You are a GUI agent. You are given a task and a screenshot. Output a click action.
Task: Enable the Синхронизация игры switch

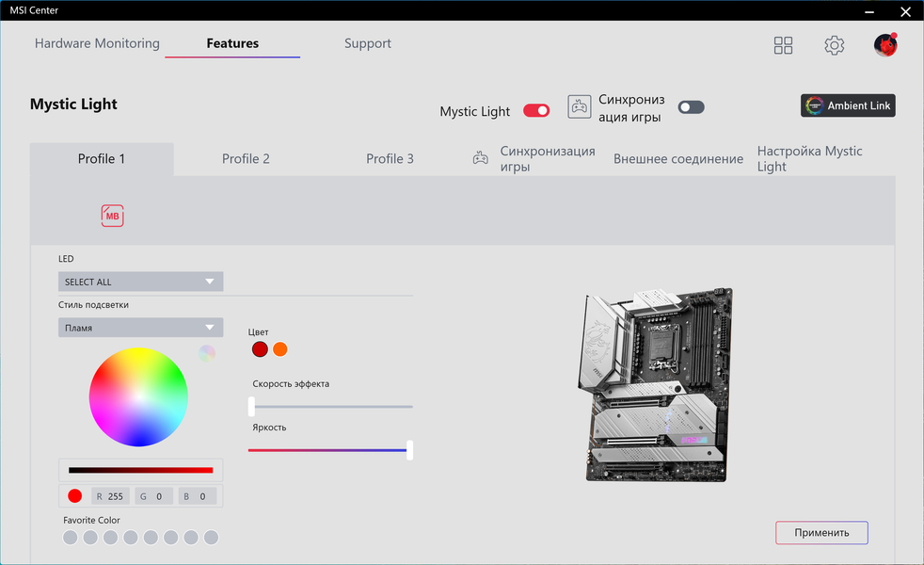click(x=691, y=106)
